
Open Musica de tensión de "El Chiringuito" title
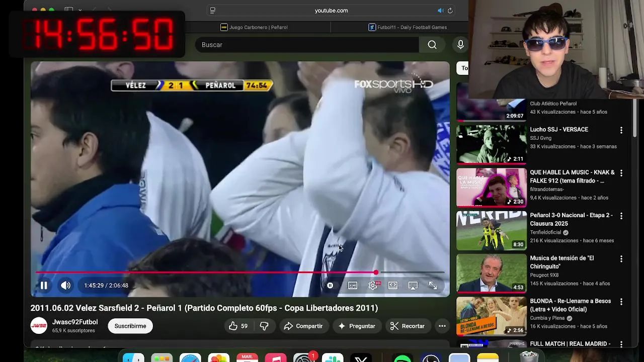pos(562,262)
